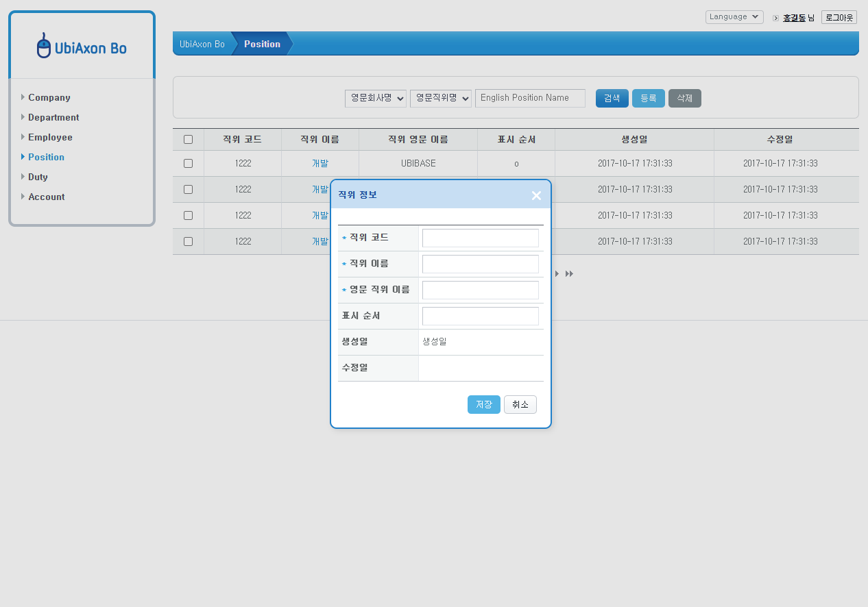Open the 개발 position link in first row
Image resolution: width=868 pixels, height=607 pixels.
point(320,163)
